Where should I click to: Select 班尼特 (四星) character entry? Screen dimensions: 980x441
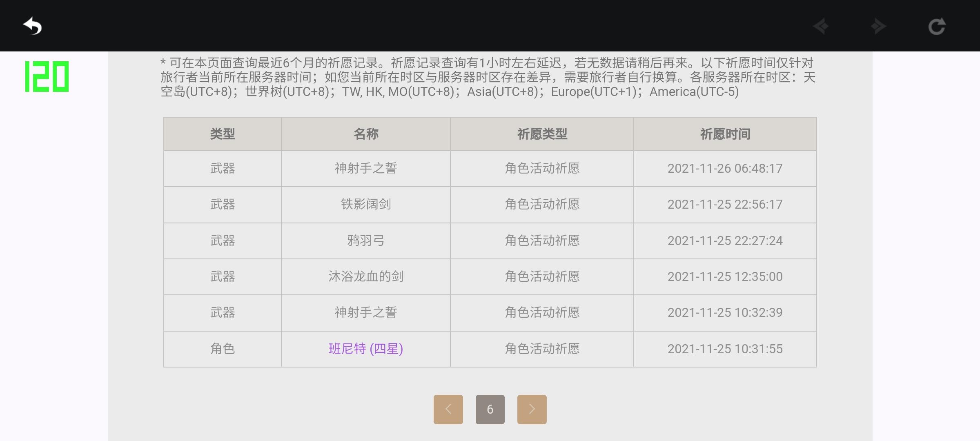366,349
